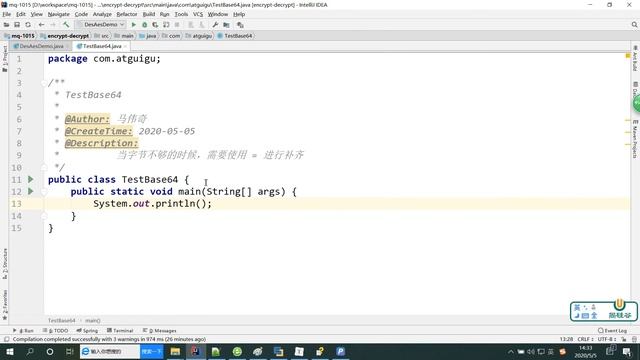Click the Save All toolbar icon

pyautogui.click(x=17, y=25)
